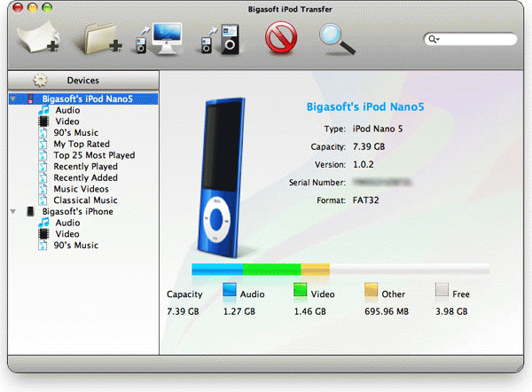Click the green Video segment of capacity bar
Image resolution: width=532 pixels, height=392 pixels.
272,270
